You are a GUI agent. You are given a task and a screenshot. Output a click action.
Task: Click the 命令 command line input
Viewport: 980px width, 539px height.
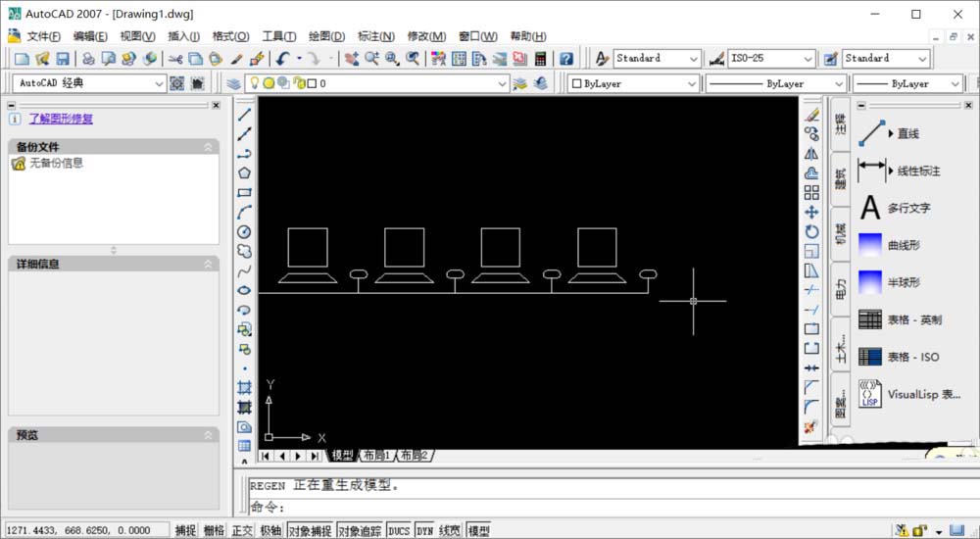pos(588,507)
